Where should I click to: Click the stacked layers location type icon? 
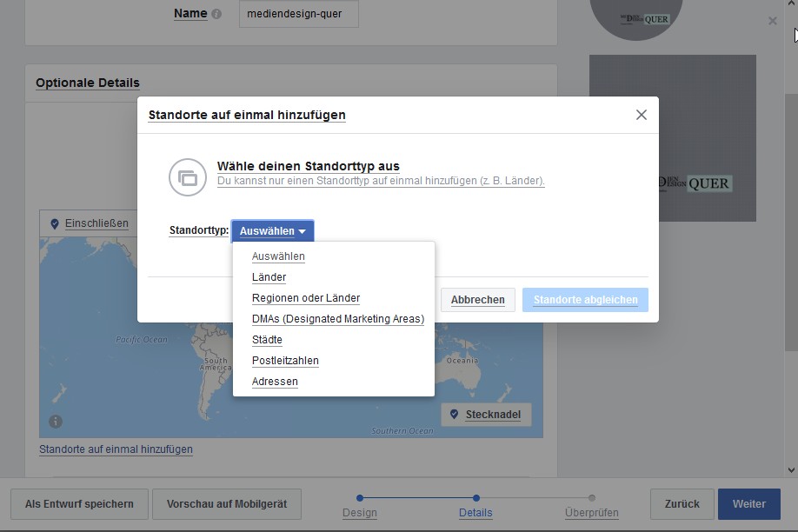click(x=188, y=177)
